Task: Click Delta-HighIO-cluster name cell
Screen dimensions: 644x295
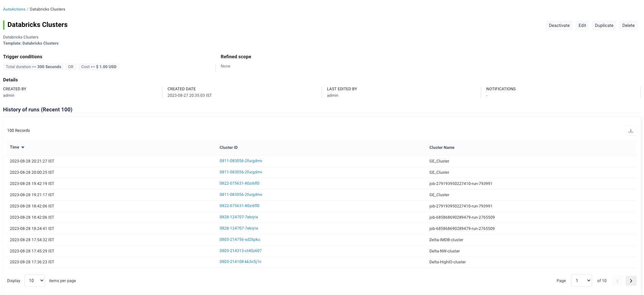Action: pyautogui.click(x=447, y=262)
